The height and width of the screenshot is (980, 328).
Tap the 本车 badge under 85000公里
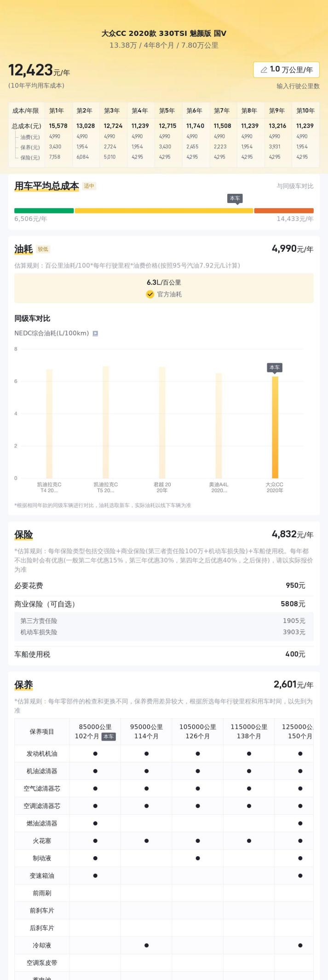(109, 736)
